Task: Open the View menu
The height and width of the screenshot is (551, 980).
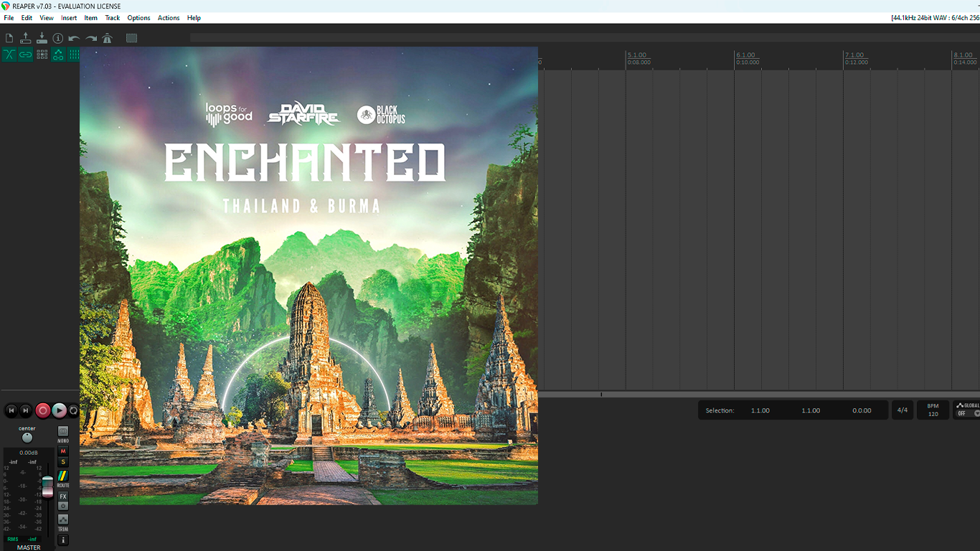Action: tap(47, 18)
